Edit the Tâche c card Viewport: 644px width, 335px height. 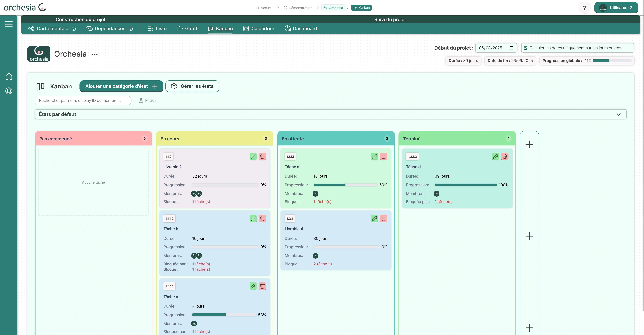pos(253,286)
